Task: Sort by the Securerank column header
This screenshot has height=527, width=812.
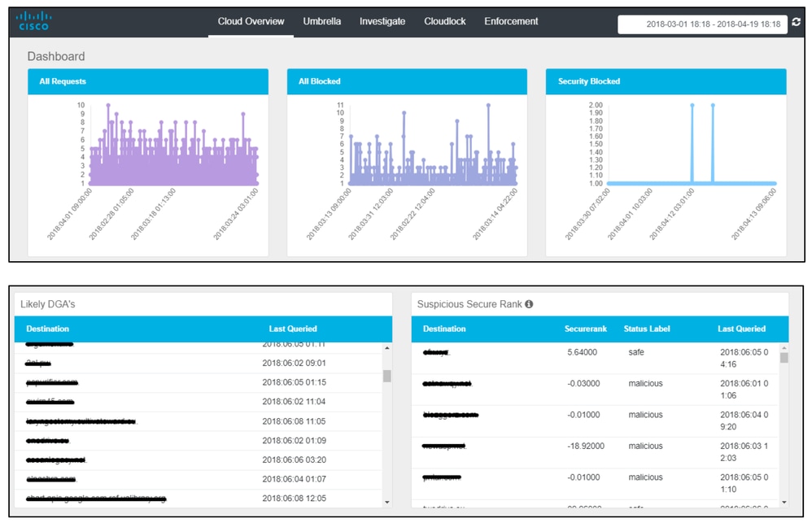Action: click(586, 329)
